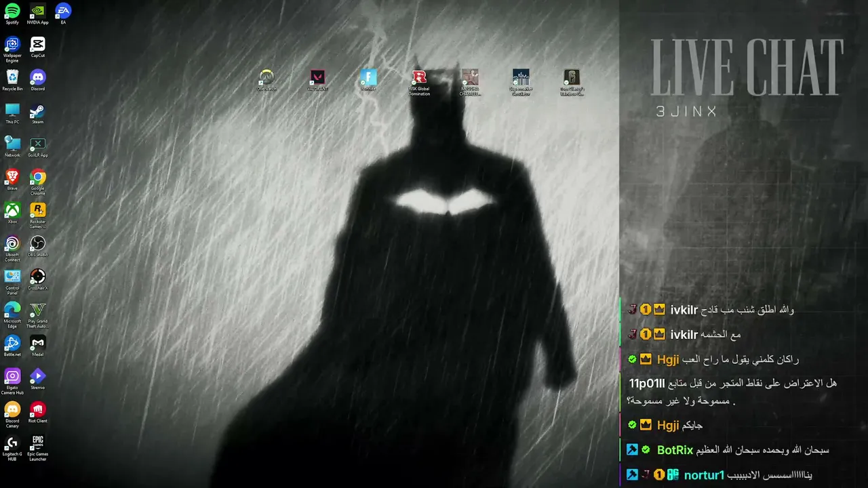Launch the VALORANT game shortcut
868x488 pixels.
(317, 80)
